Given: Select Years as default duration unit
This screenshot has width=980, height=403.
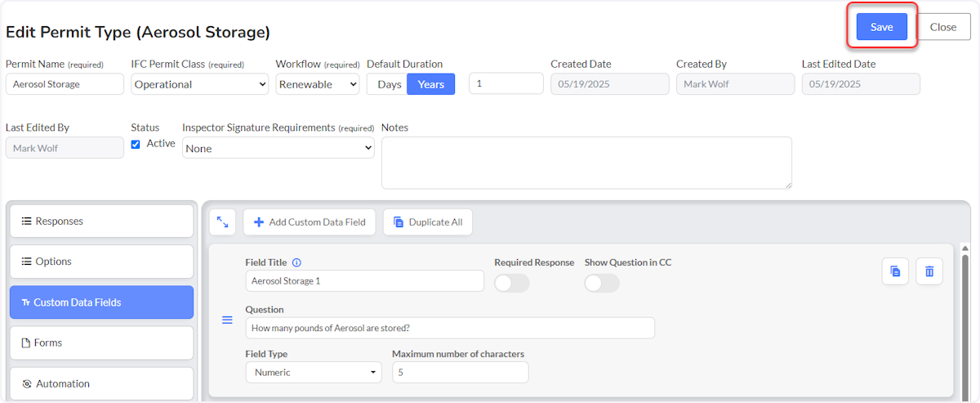Looking at the screenshot, I should point(431,84).
